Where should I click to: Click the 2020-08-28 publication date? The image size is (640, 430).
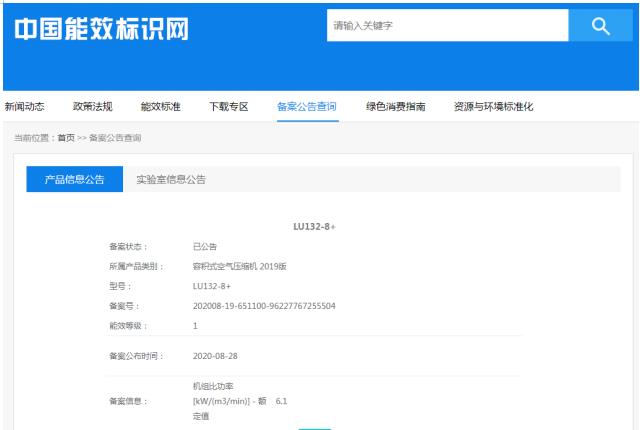(215, 355)
